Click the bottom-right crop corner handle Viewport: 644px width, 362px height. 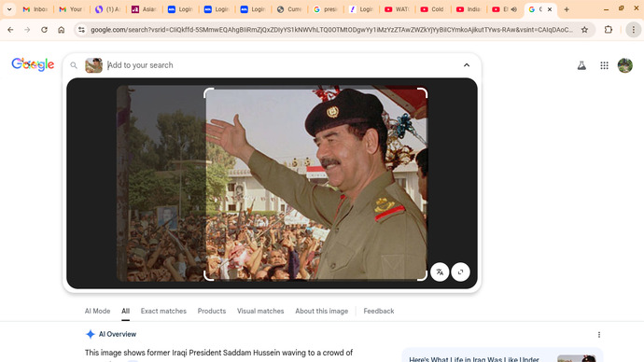click(x=423, y=276)
